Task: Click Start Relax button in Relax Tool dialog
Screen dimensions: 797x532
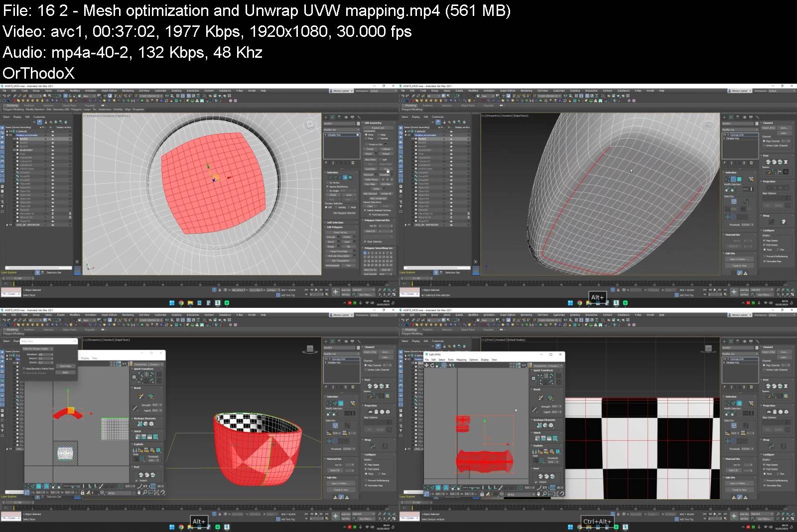Action: [65, 366]
